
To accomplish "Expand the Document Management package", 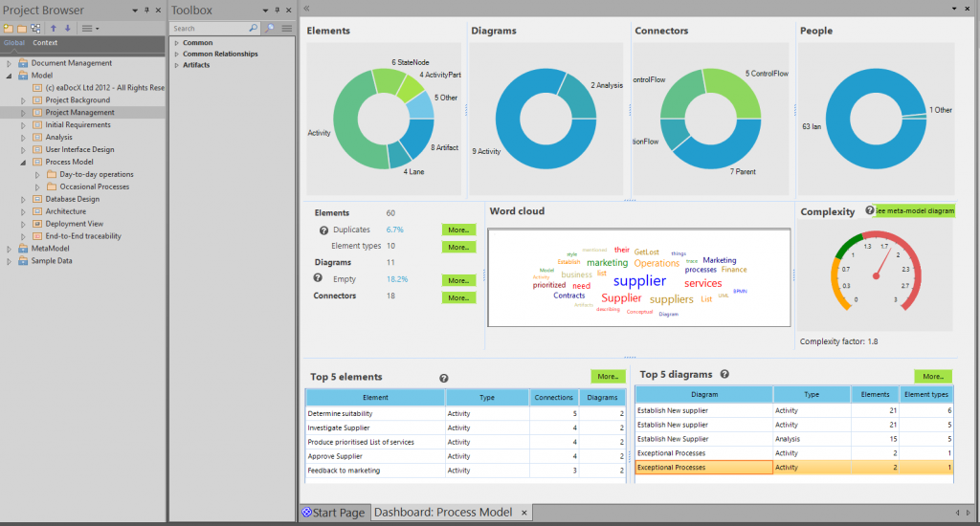I will 10,63.
